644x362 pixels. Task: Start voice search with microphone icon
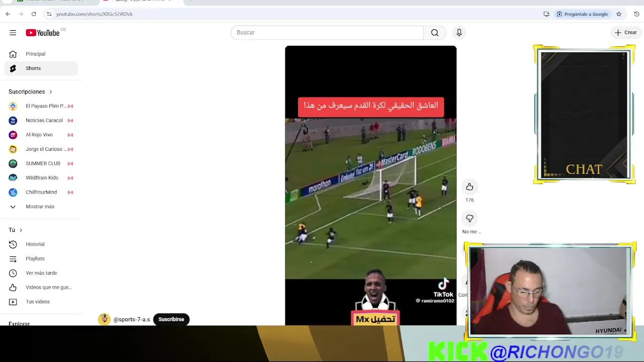tap(459, 33)
